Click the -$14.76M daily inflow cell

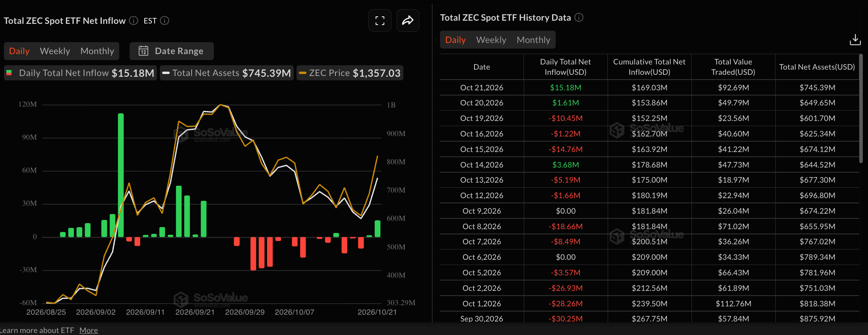(x=566, y=149)
